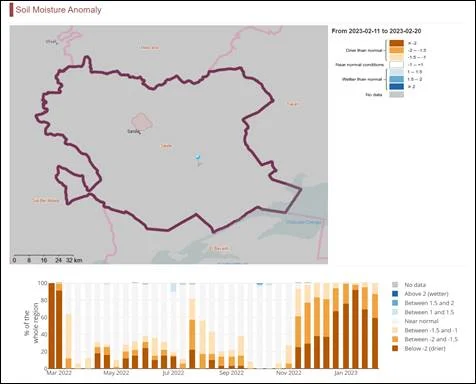Toggle 'Between -1.5 and -1' chart legend entry
This screenshot has width=476, height=384.
tap(425, 330)
